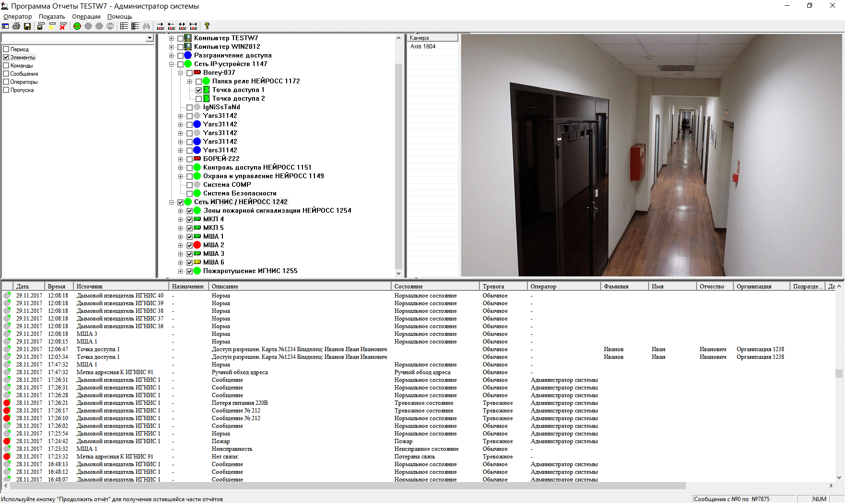Click the yellow star new template icon

[x=52, y=26]
